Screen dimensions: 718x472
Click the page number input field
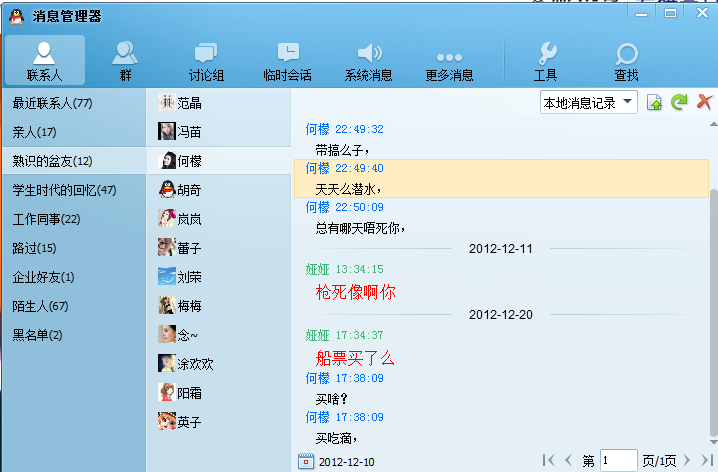pyautogui.click(x=619, y=461)
